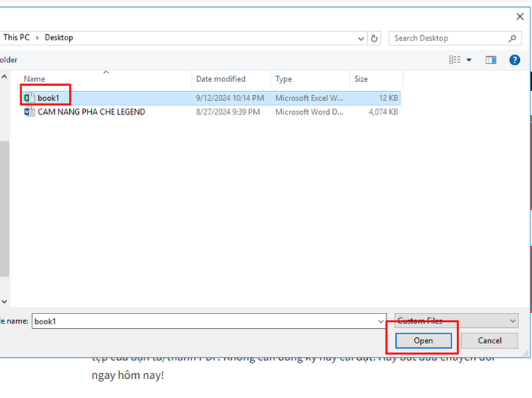Refresh the Desktop folder listing

point(374,38)
